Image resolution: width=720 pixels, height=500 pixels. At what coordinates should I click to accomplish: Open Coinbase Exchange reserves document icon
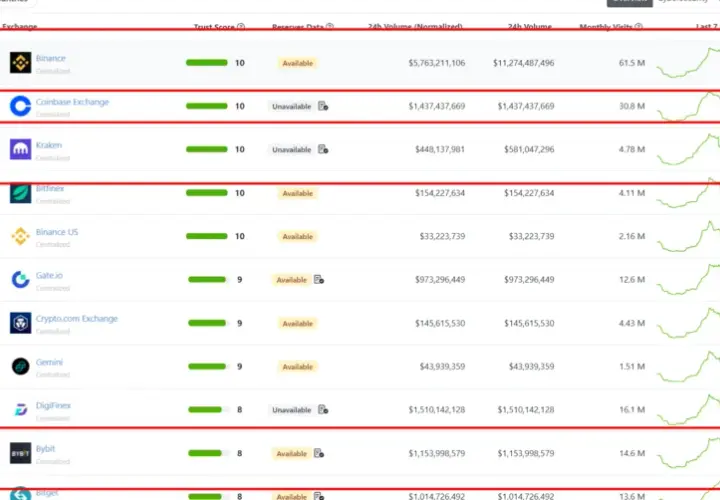tap(323, 106)
